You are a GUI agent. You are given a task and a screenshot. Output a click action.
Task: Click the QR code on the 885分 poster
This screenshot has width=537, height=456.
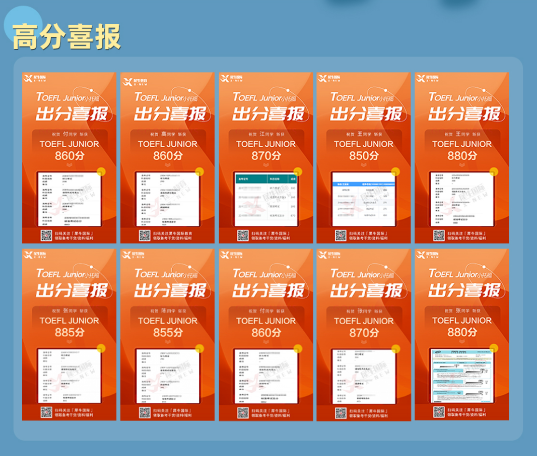(46, 412)
